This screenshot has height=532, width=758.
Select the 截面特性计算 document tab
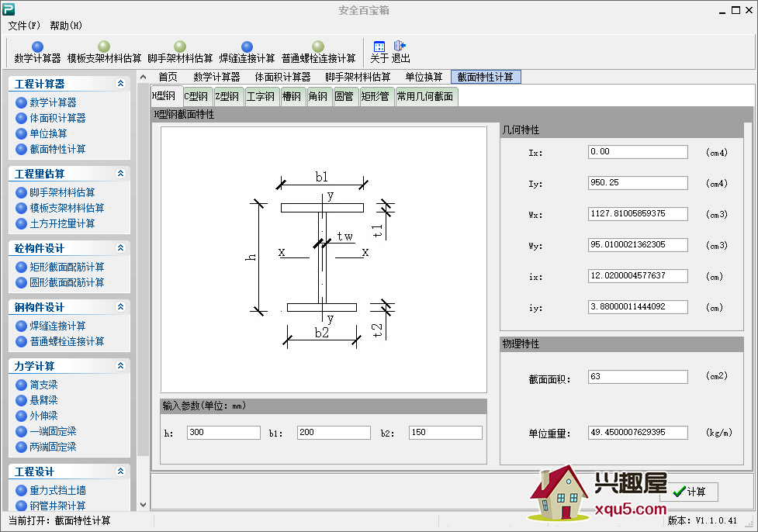(x=486, y=77)
